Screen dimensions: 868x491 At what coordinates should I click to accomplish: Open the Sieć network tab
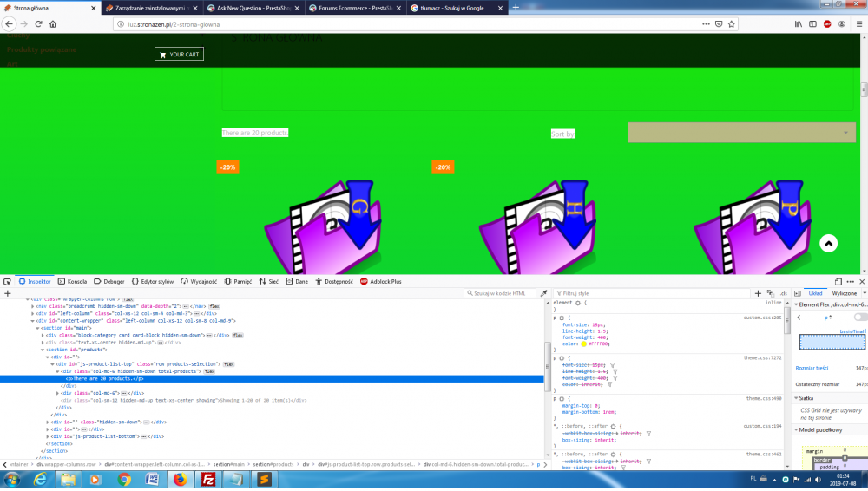(268, 281)
